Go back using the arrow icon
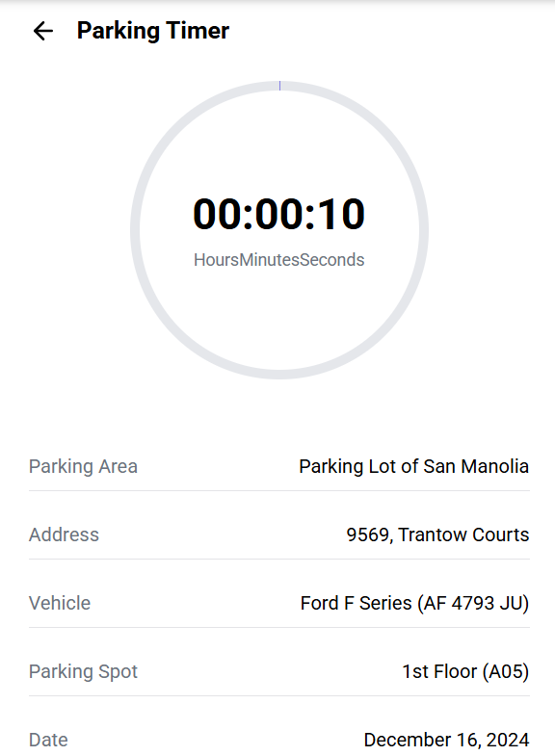This screenshot has height=756, width=555. (43, 31)
